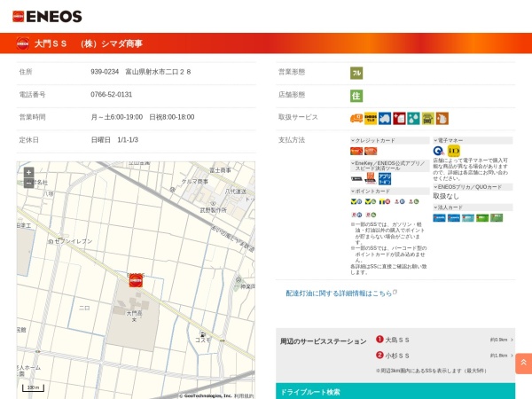Click the second orange credit card icon

click(x=371, y=151)
